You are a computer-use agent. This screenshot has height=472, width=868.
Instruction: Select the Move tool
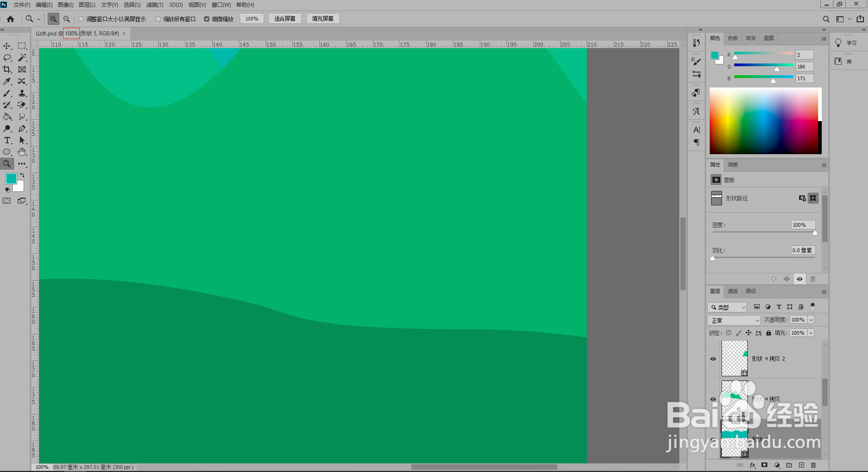(7, 45)
